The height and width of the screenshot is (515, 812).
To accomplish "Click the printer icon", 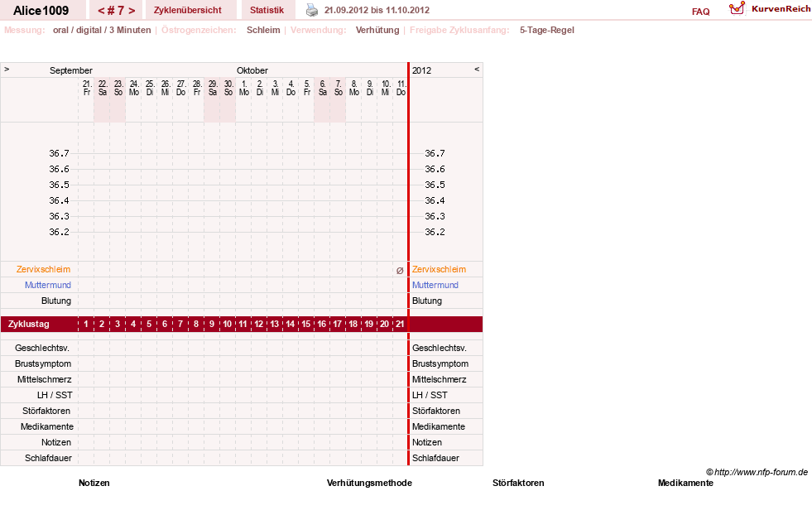I will [312, 10].
